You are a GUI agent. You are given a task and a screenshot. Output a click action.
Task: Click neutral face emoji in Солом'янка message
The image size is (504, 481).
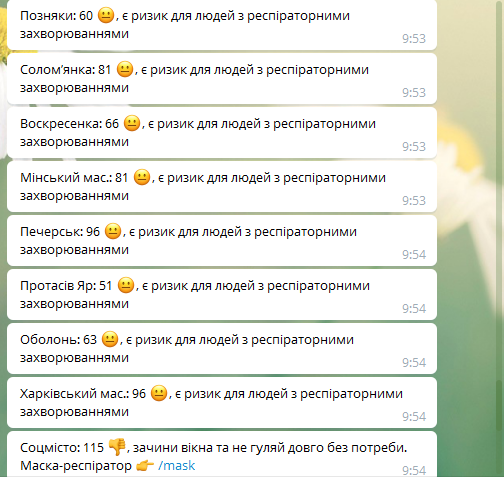(125, 69)
